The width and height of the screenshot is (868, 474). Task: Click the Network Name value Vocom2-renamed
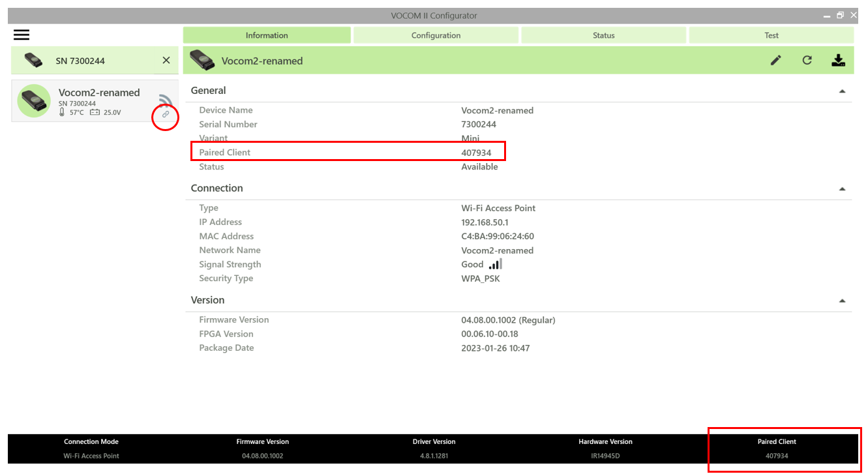497,250
